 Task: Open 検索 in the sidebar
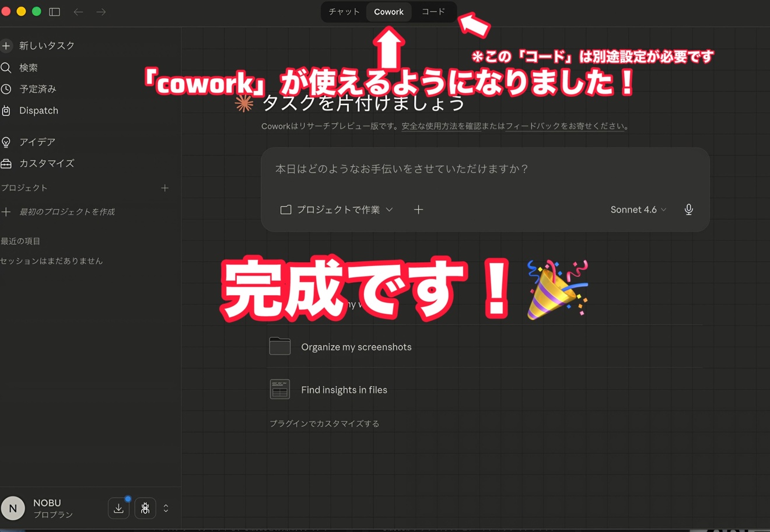(28, 68)
